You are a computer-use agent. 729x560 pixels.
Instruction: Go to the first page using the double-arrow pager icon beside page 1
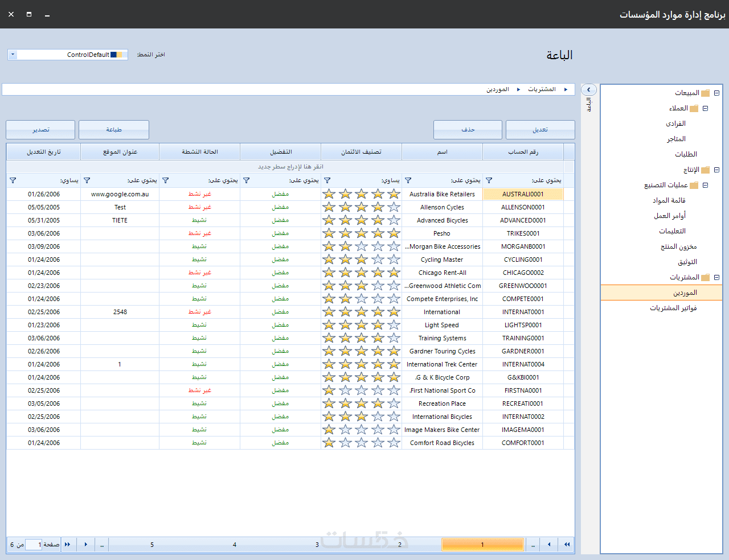(x=567, y=545)
